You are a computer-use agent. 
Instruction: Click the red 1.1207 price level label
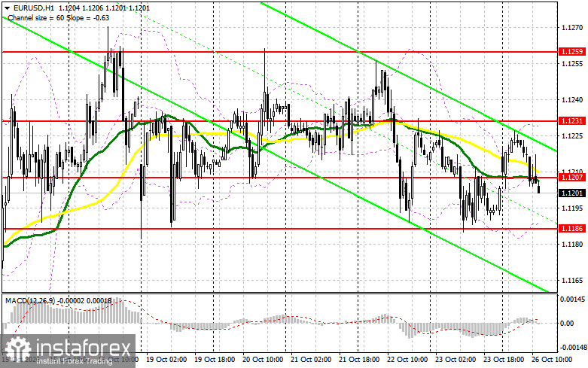click(572, 178)
